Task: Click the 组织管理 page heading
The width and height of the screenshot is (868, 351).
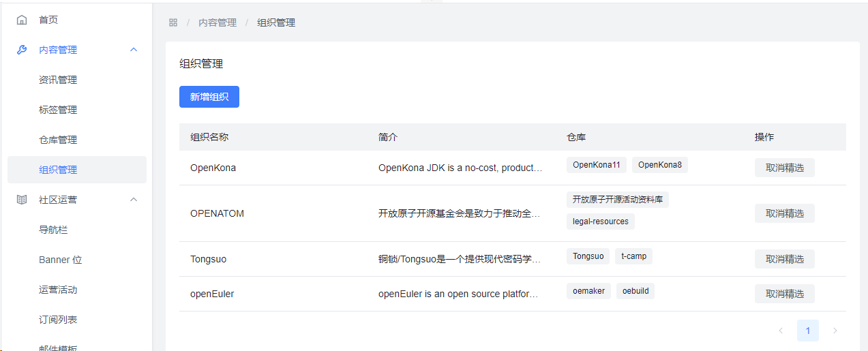Action: point(201,64)
